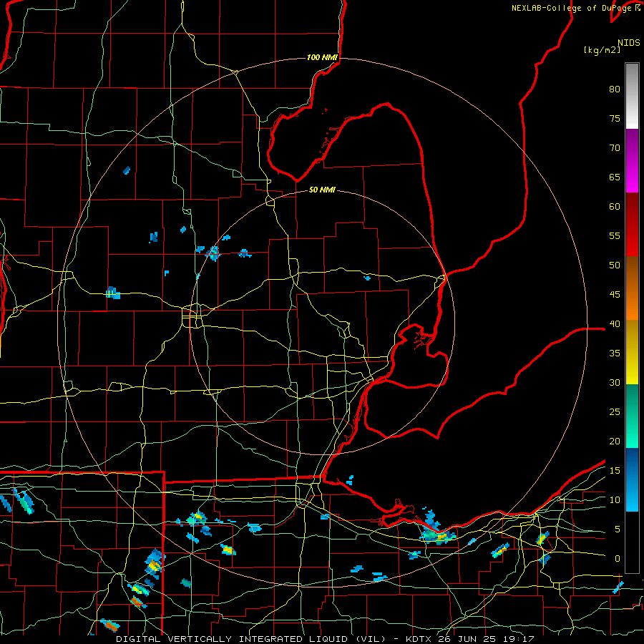Pick the blue segment of the color bar
Viewport: 644px width, 644px height.
tap(632, 479)
